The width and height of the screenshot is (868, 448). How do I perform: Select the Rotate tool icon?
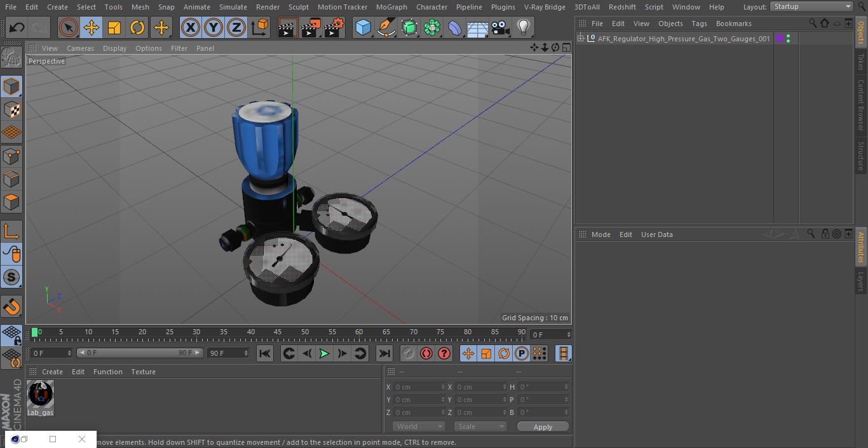pyautogui.click(x=137, y=28)
